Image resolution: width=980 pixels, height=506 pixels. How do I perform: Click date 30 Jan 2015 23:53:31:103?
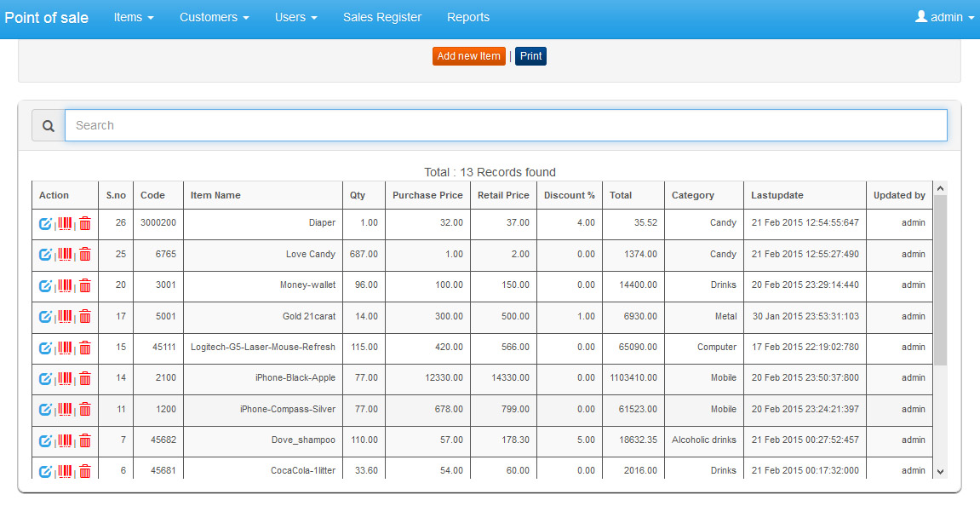[x=805, y=317]
